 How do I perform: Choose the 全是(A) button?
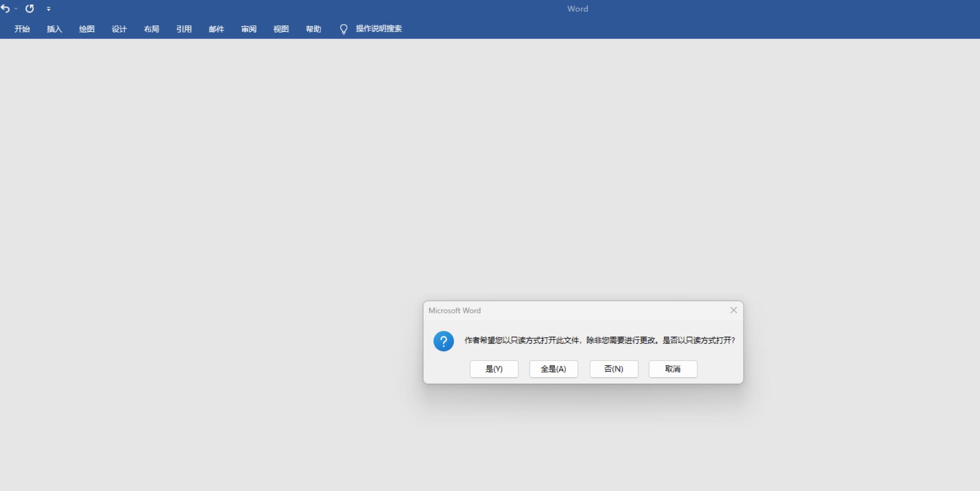(x=553, y=369)
